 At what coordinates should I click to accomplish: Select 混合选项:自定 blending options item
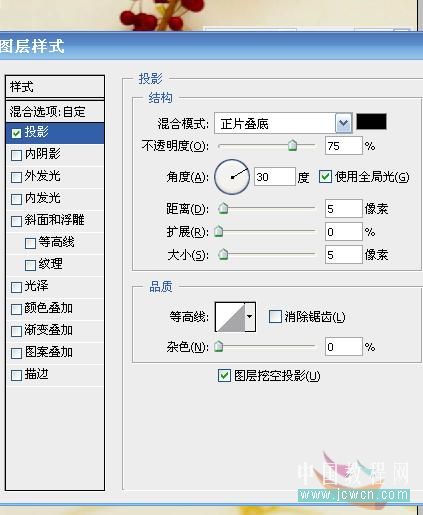tap(55, 112)
